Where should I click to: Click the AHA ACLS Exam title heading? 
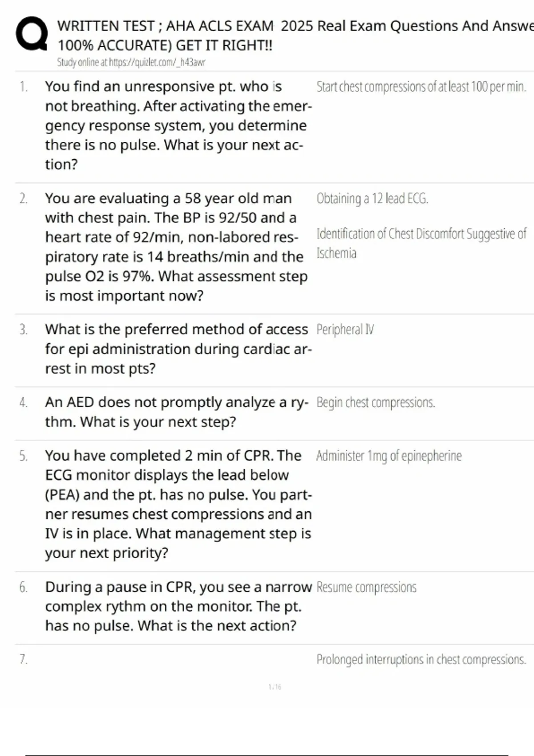coord(294,35)
